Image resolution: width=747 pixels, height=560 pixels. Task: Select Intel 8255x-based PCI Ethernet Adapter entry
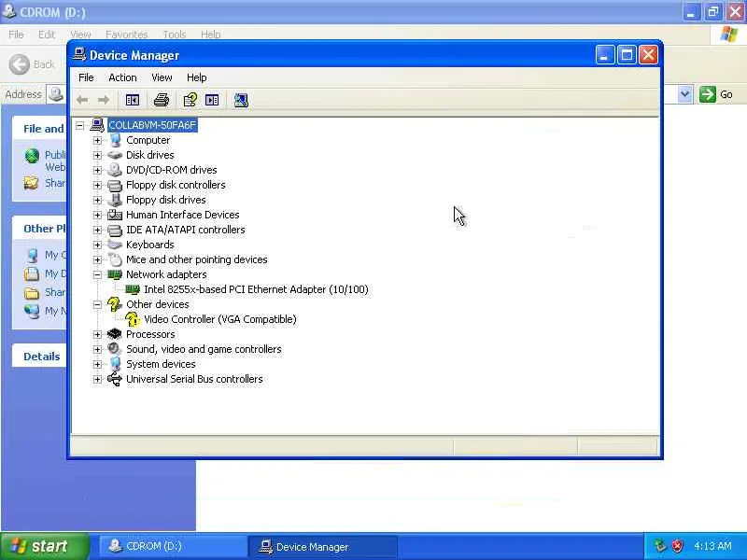click(x=256, y=289)
